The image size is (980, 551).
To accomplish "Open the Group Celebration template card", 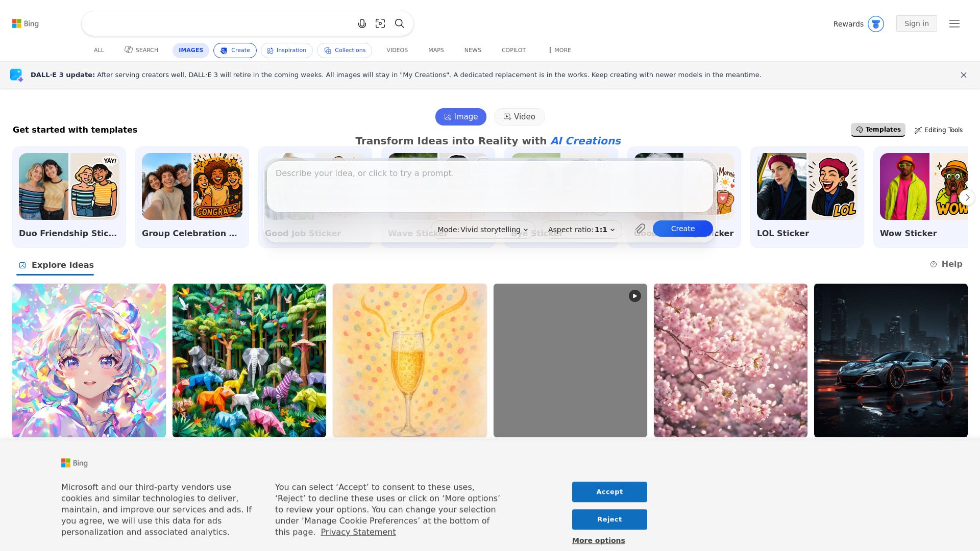I will (192, 197).
